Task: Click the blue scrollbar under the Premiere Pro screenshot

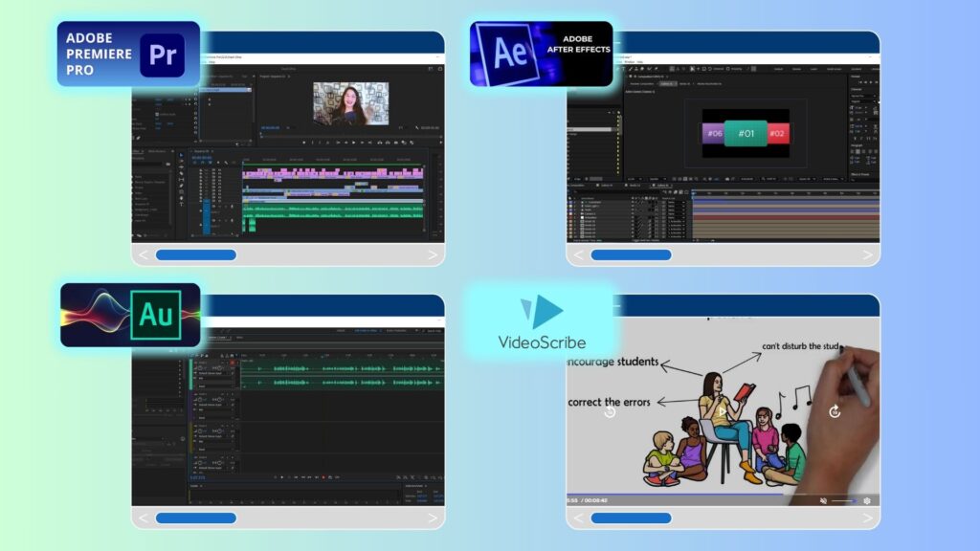Action: pyautogui.click(x=195, y=254)
